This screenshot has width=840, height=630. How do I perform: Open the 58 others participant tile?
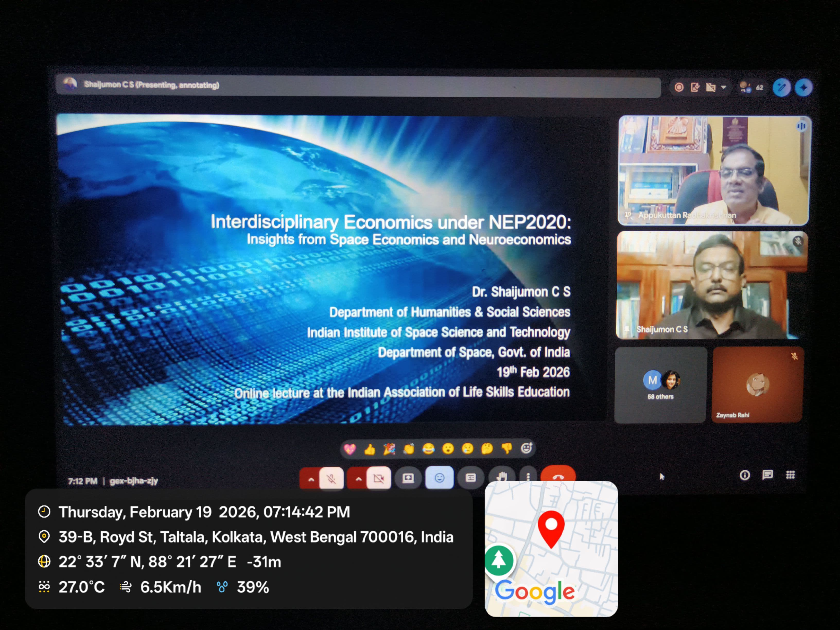tap(660, 385)
